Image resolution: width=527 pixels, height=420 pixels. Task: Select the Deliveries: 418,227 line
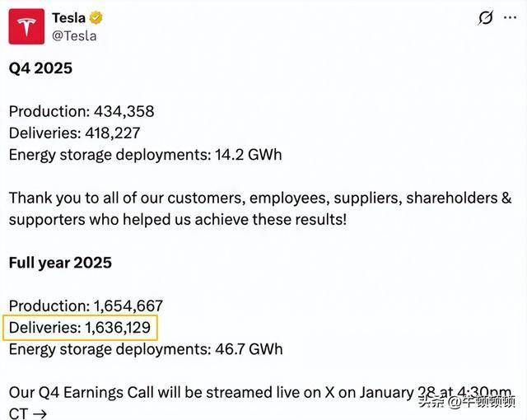(74, 133)
